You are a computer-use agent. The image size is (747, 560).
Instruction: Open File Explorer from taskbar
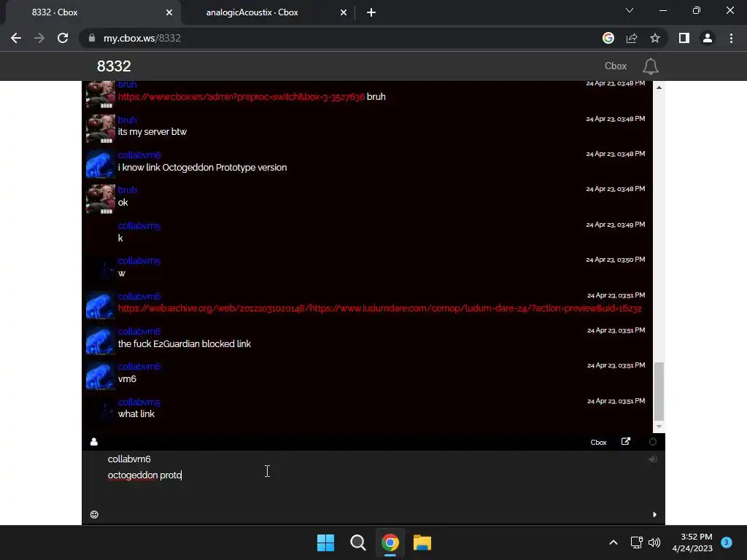point(422,542)
